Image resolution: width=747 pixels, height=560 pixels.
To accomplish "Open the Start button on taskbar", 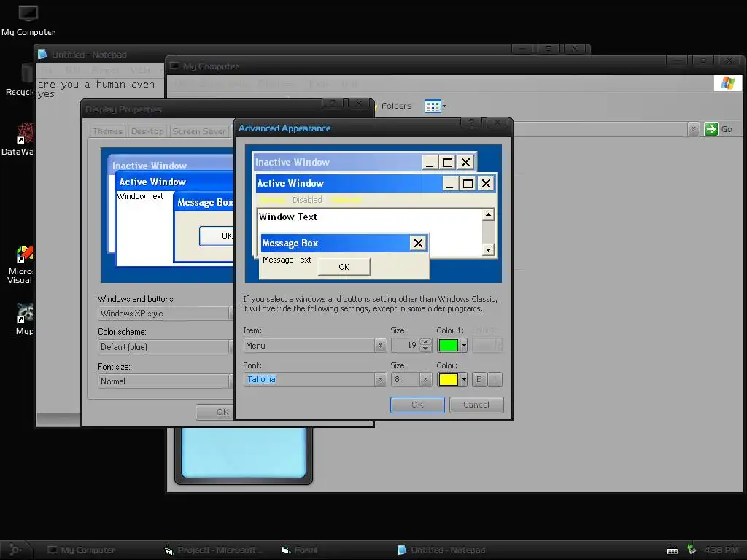I will pyautogui.click(x=15, y=550).
